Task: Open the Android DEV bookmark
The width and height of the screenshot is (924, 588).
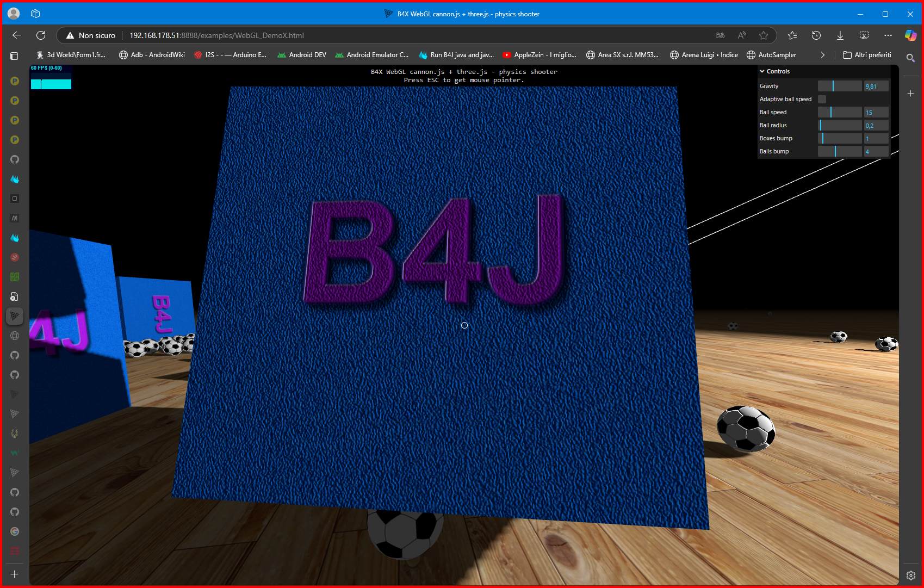Action: click(x=302, y=55)
